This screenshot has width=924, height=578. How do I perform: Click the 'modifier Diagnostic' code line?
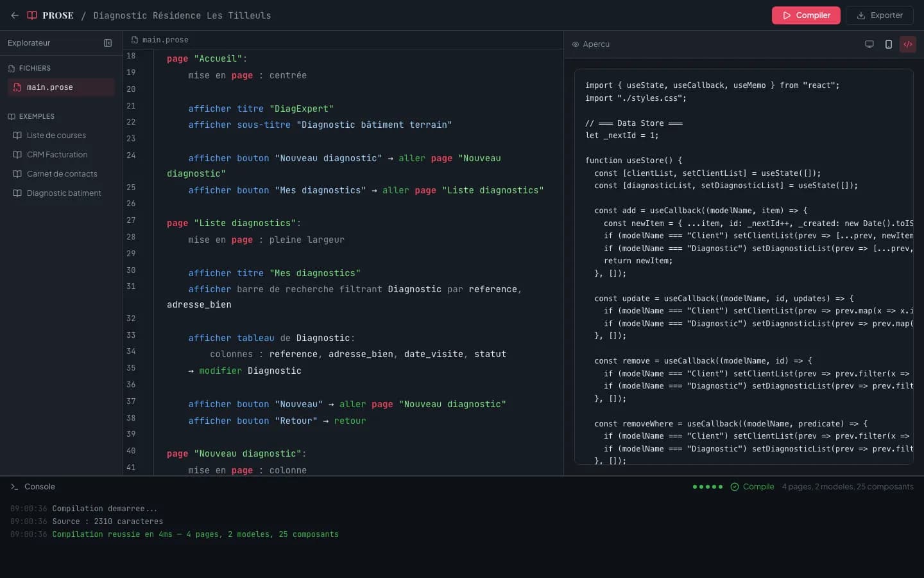pyautogui.click(x=244, y=371)
